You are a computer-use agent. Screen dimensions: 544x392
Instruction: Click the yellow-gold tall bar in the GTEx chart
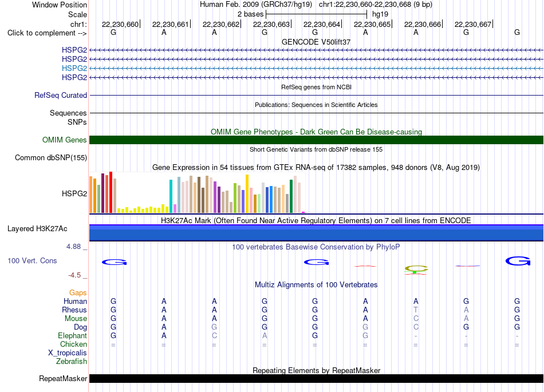(x=247, y=194)
